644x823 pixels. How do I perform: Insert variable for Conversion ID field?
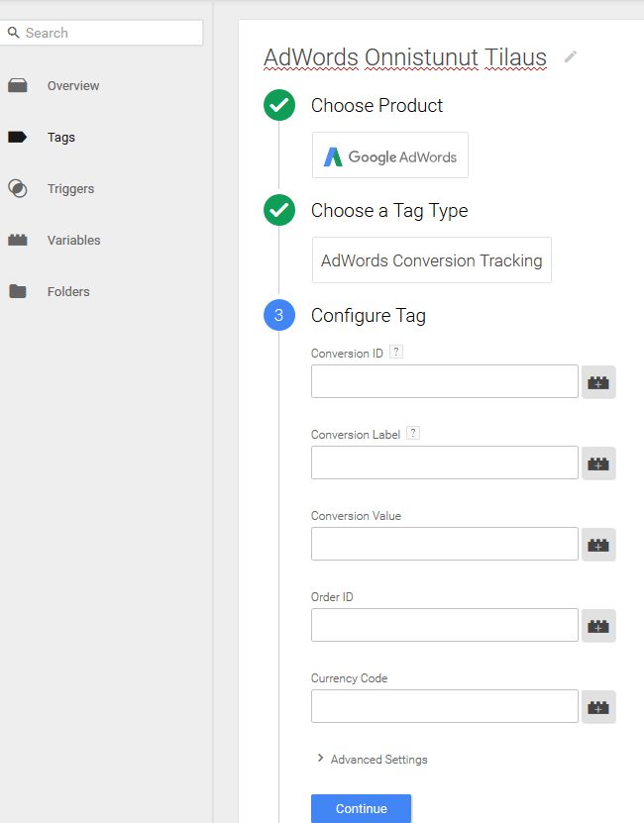(x=598, y=382)
